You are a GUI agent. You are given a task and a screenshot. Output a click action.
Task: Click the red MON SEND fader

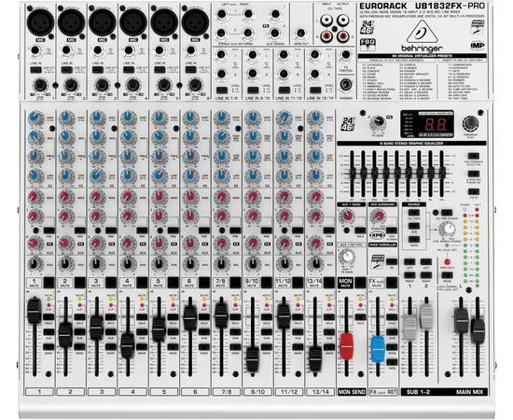click(346, 346)
